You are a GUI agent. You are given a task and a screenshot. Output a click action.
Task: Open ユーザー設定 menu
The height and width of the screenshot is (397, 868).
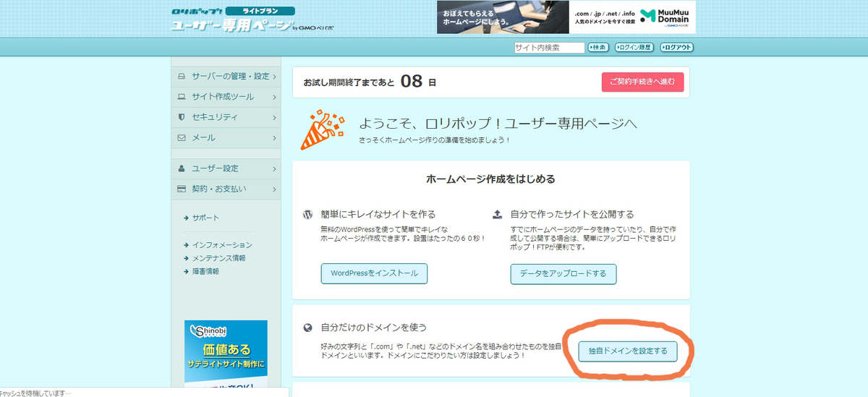[x=226, y=168]
